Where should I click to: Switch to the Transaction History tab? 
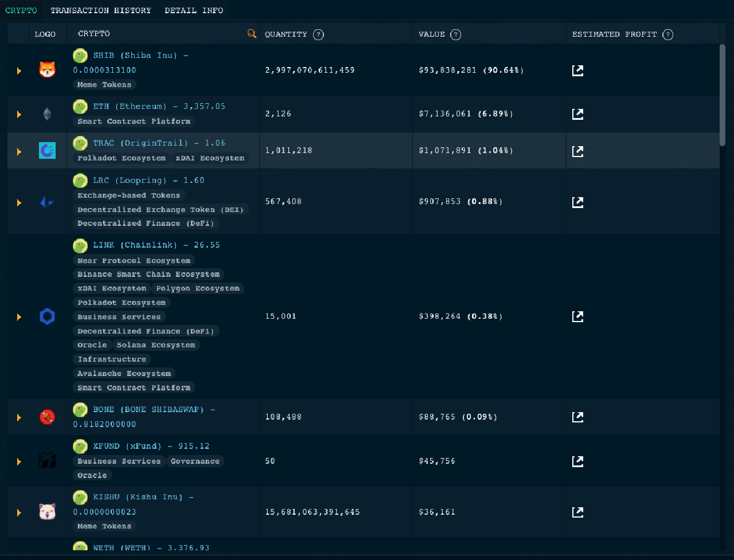tap(101, 10)
